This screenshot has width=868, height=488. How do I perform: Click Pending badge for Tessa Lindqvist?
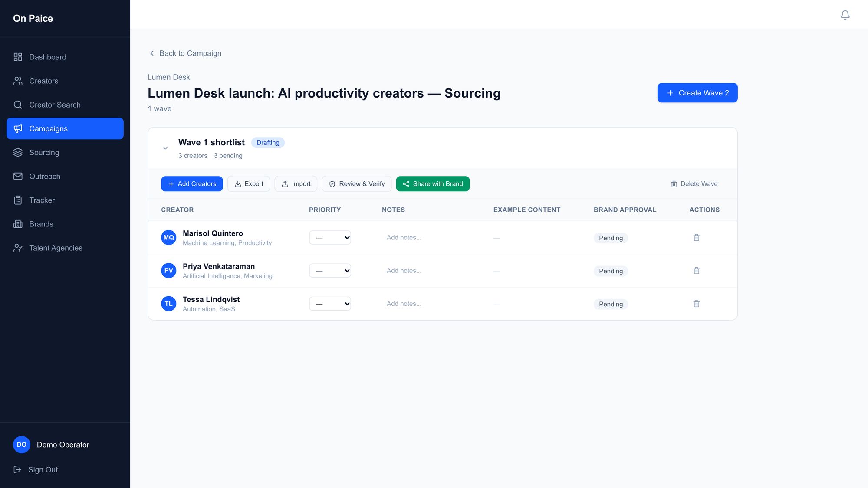(x=611, y=304)
